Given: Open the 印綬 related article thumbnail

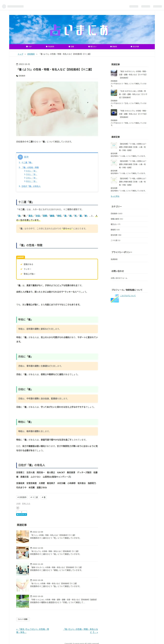Looking at the screenshot, I should click(x=22, y=601).
